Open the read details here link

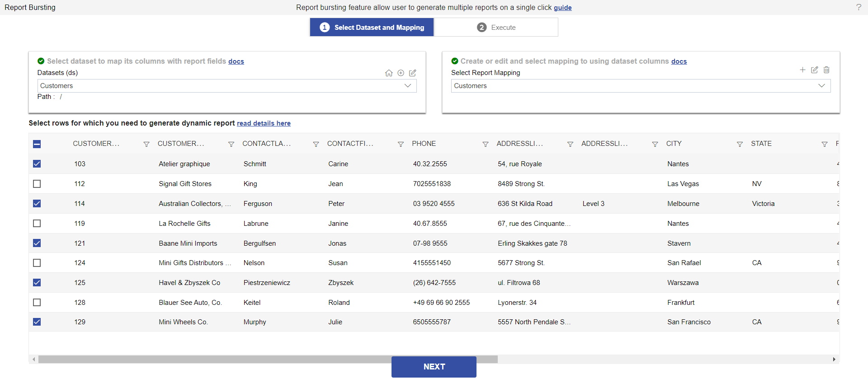click(x=264, y=123)
